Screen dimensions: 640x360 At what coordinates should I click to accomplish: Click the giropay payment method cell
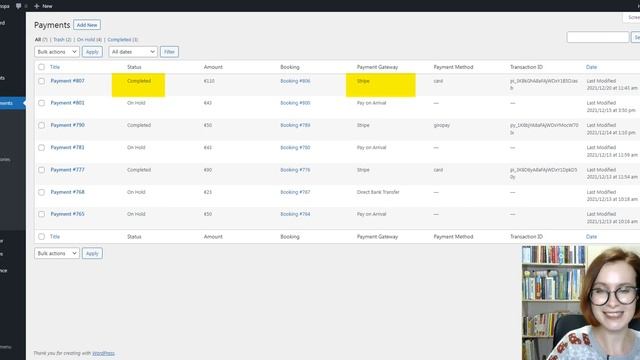[x=442, y=125]
